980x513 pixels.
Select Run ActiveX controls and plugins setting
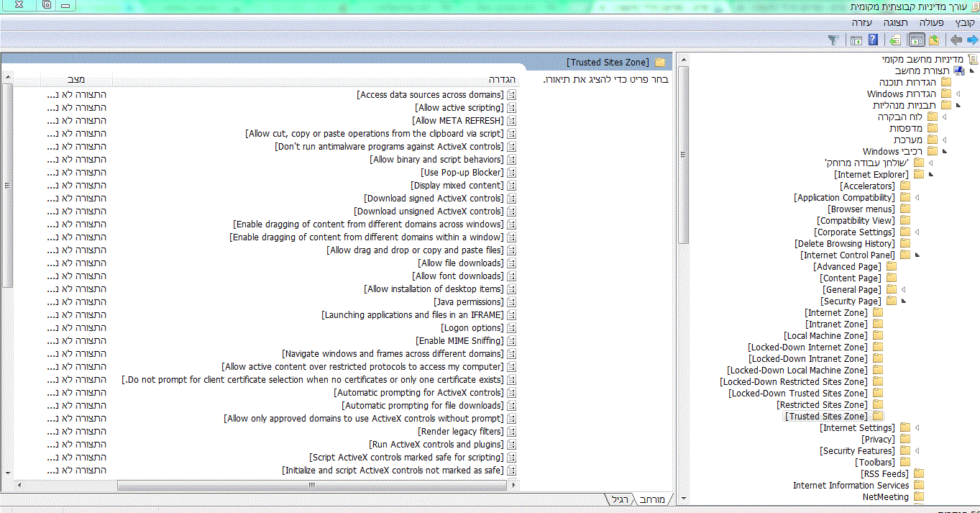[436, 445]
